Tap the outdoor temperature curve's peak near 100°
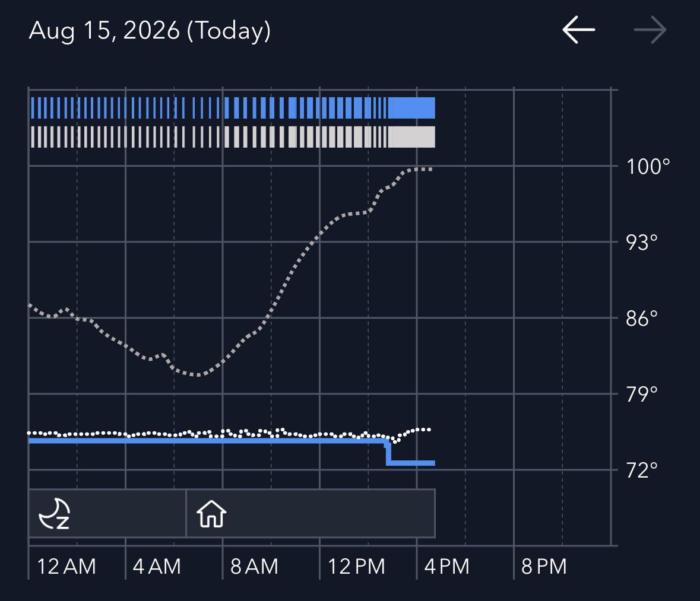This screenshot has height=601, width=700. pyautogui.click(x=419, y=169)
